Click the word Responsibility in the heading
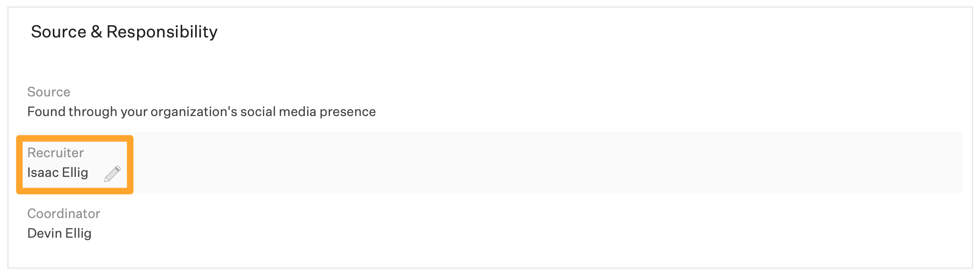Screen dimensions: 980x277 pos(162,32)
